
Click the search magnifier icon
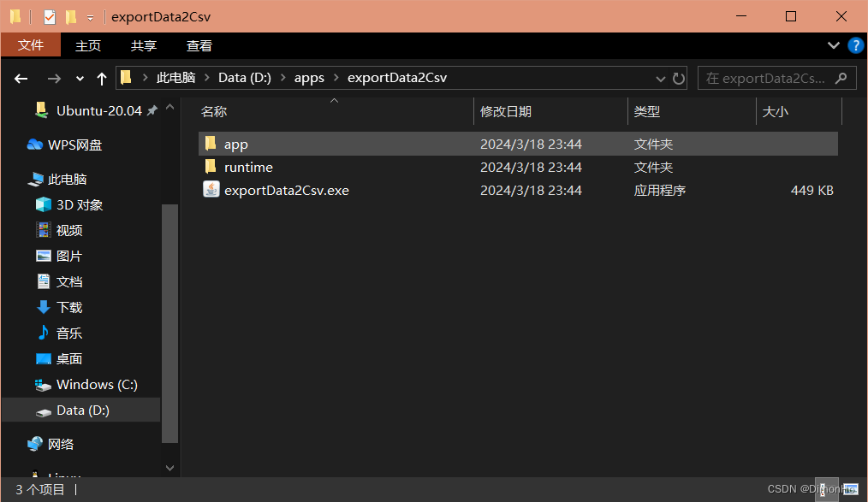(x=841, y=78)
